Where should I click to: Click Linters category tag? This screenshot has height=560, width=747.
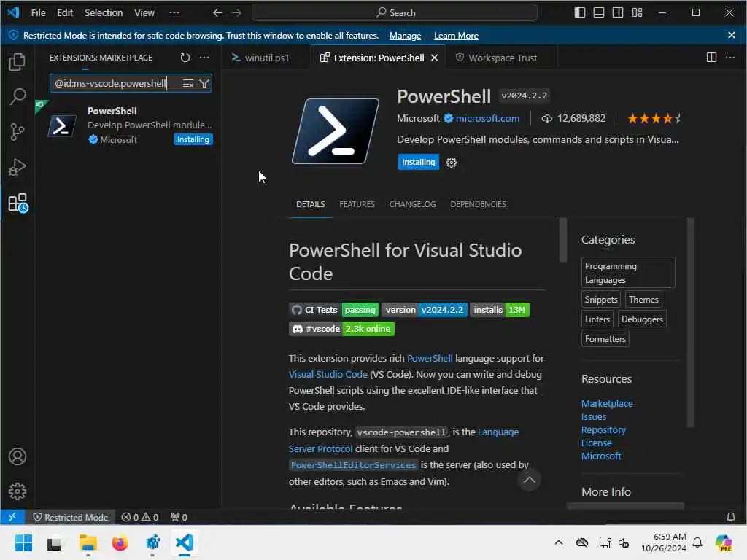597,319
